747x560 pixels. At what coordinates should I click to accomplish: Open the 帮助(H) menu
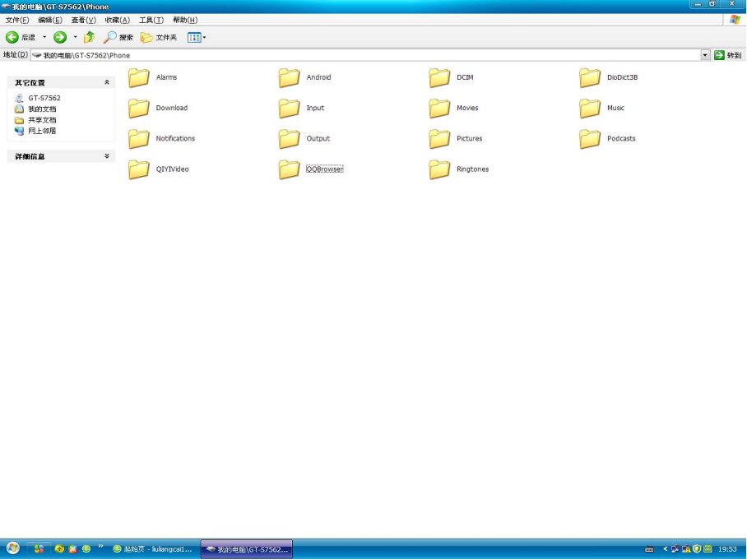click(x=185, y=20)
